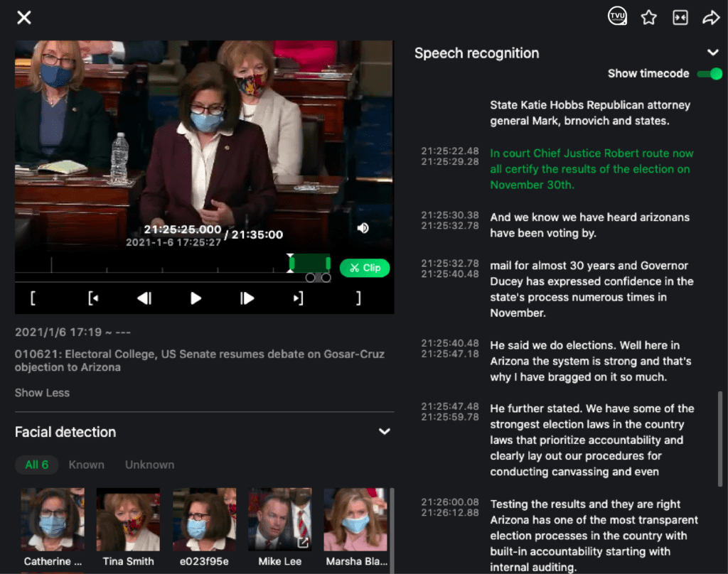Click the TVU logo icon

(617, 16)
